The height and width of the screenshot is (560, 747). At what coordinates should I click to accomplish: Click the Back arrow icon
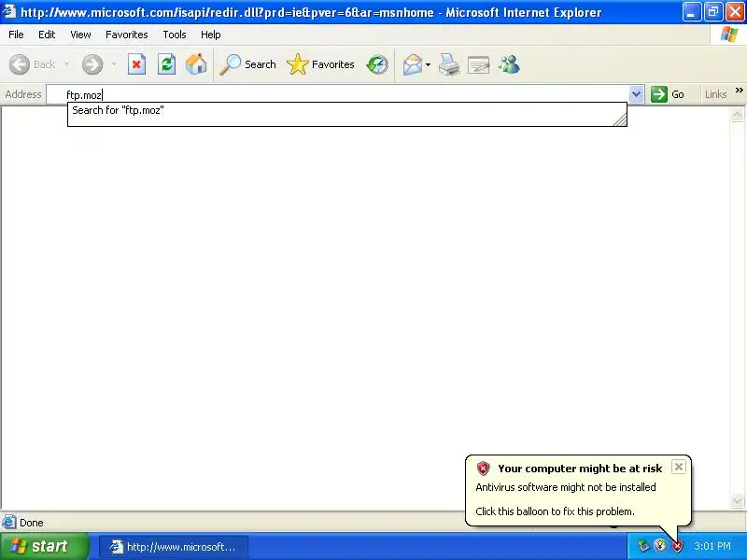(x=20, y=64)
